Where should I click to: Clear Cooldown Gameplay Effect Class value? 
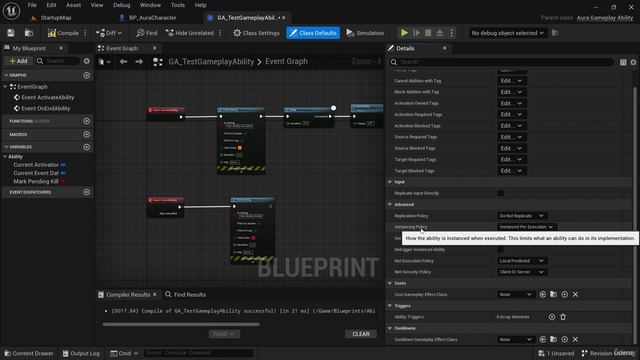coord(575,339)
